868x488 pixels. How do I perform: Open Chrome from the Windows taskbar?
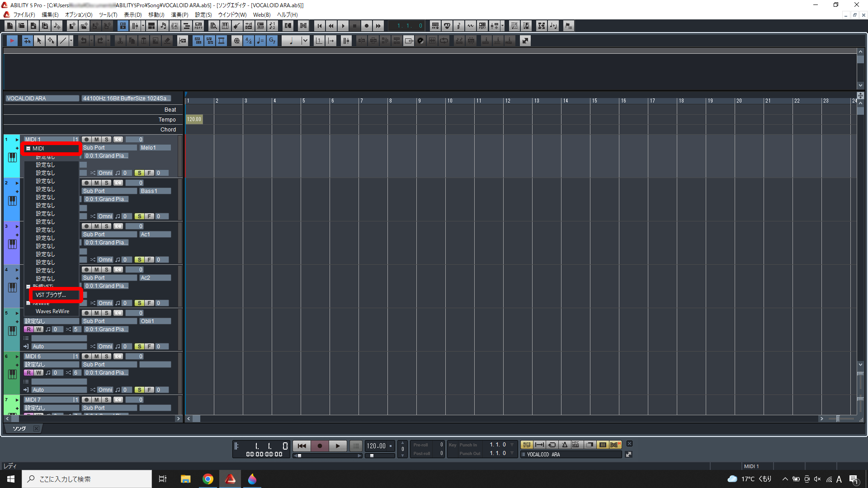208,479
